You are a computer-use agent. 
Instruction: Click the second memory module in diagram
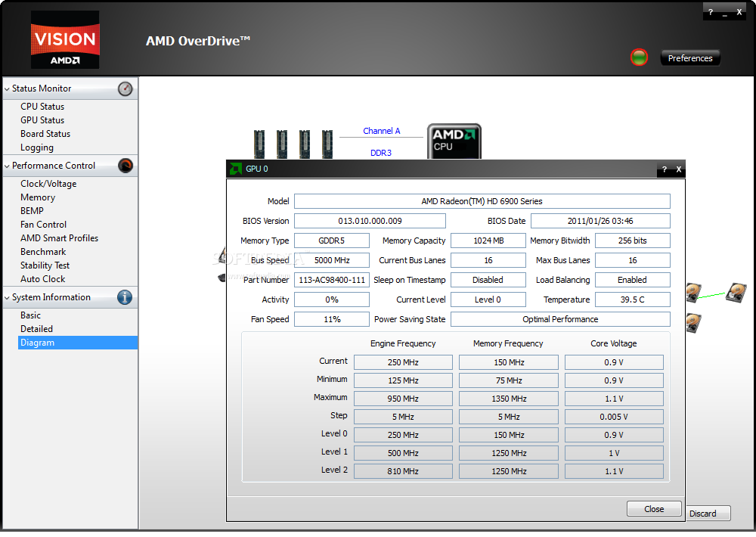pos(281,144)
